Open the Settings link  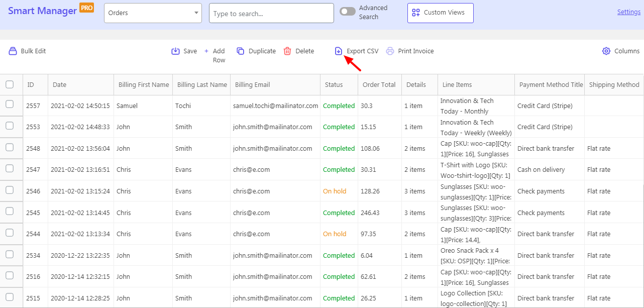coord(628,12)
